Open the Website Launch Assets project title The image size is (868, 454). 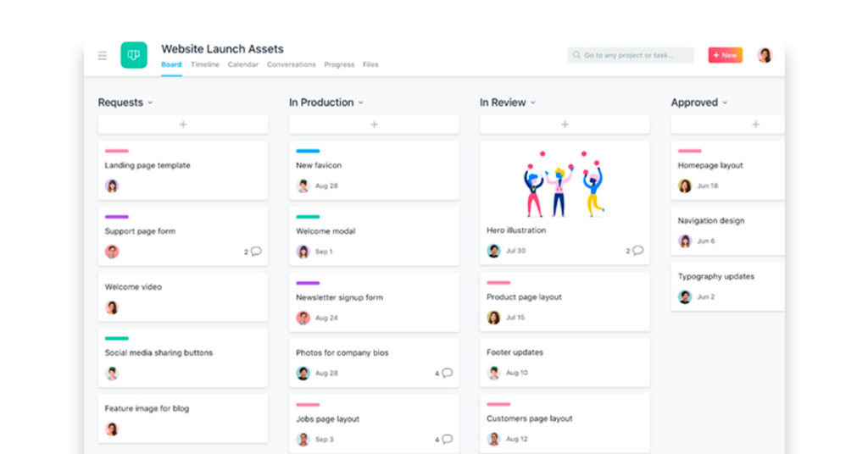(223, 48)
